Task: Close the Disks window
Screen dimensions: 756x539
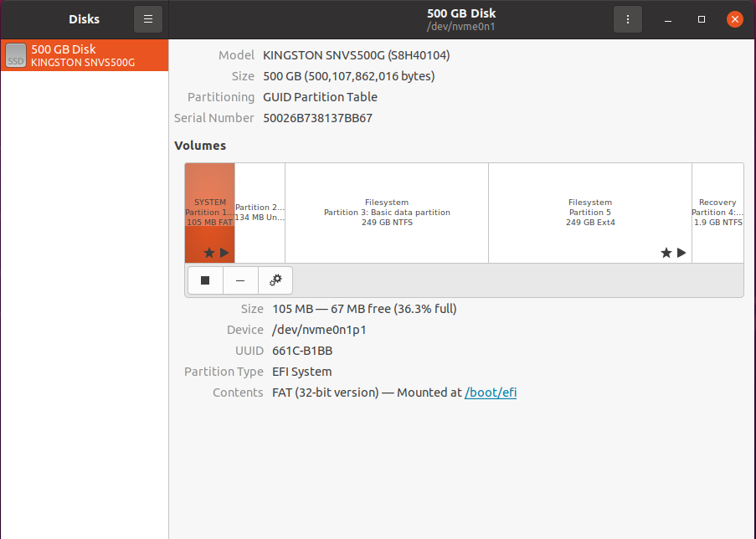Action: (x=735, y=19)
